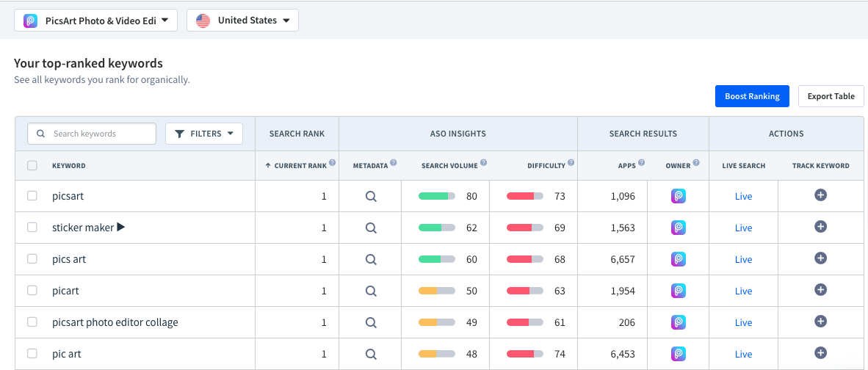
Task: Toggle the select-all keywords checkbox
Action: pyautogui.click(x=32, y=165)
